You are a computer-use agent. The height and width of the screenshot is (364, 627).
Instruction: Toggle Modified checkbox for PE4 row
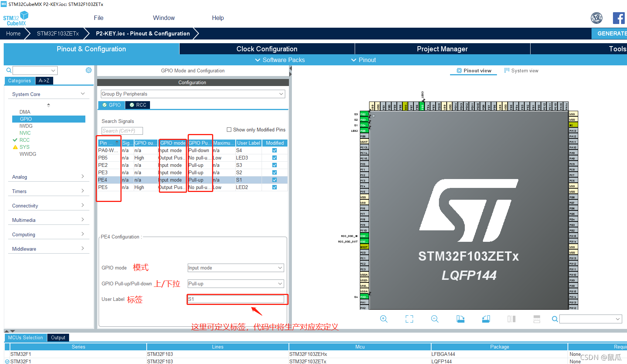[x=275, y=180]
